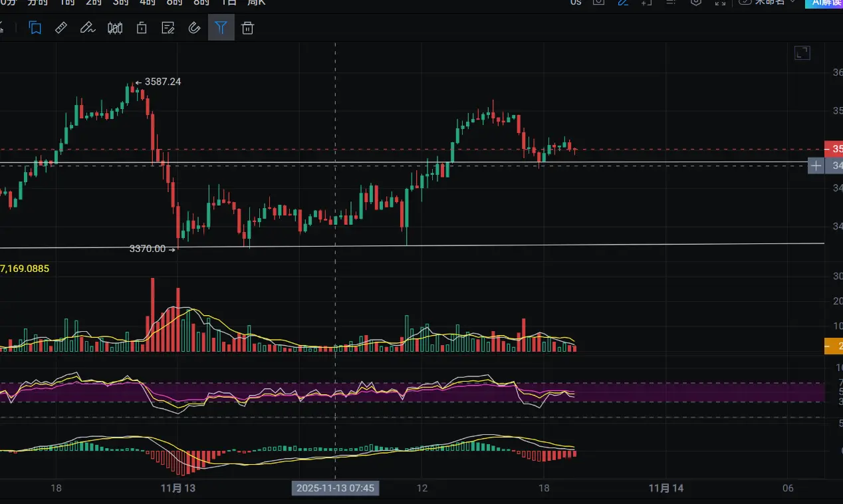Click the 11月 13 date label

(x=178, y=488)
